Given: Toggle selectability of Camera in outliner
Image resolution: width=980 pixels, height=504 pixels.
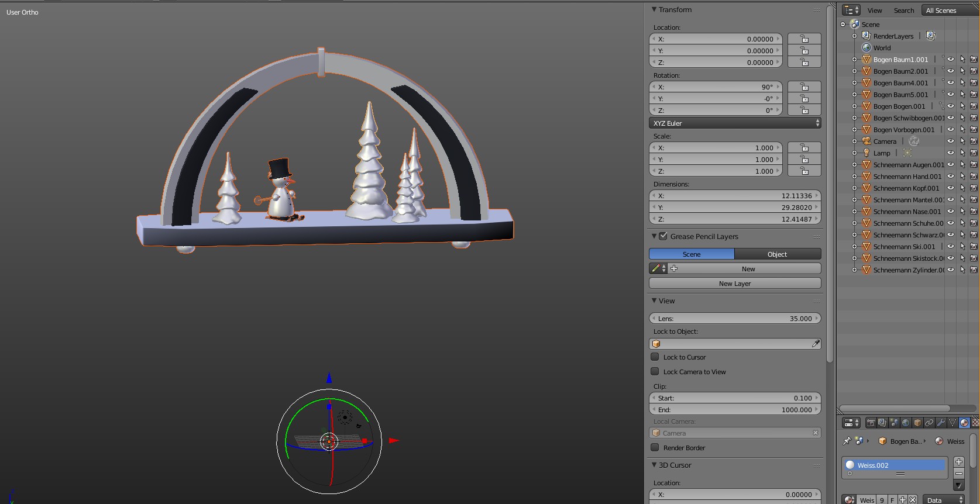Looking at the screenshot, I should tap(962, 141).
